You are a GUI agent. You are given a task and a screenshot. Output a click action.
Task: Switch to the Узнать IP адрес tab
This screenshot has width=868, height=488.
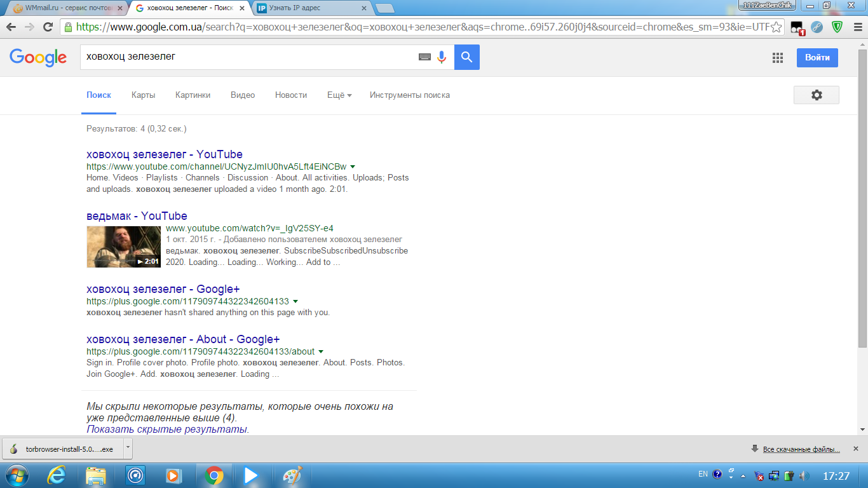point(311,8)
